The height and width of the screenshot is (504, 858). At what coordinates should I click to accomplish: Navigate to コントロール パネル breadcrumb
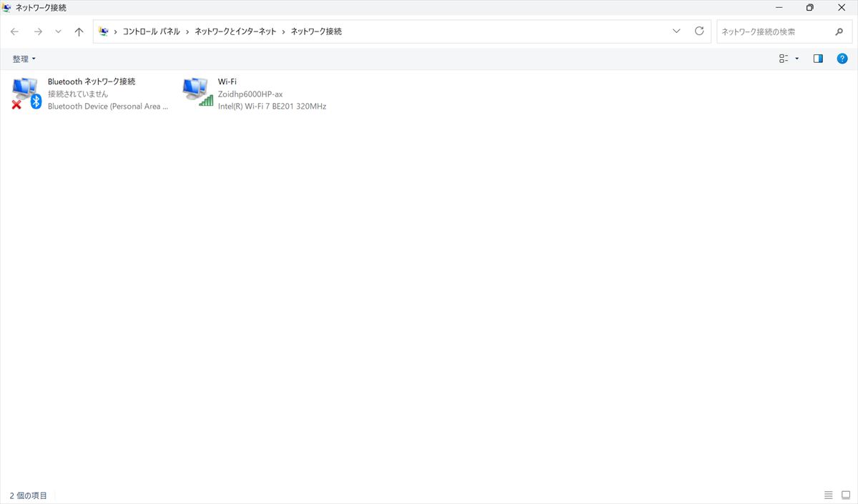151,31
